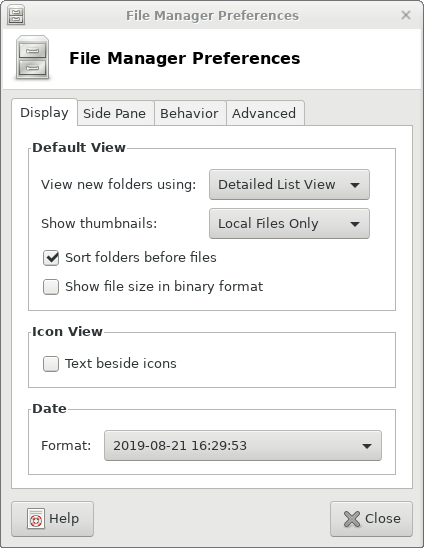424x548 pixels.
Task: Expand the Local Files Only dropdown
Action: point(289,224)
